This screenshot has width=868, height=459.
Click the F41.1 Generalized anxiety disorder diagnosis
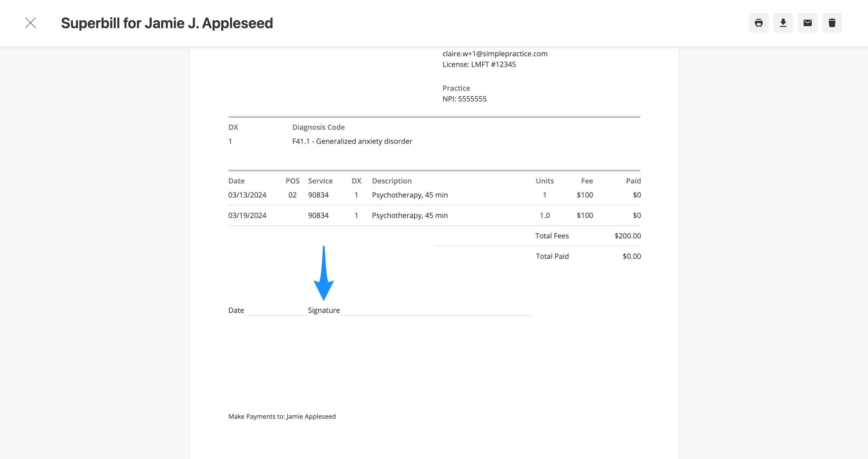352,141
